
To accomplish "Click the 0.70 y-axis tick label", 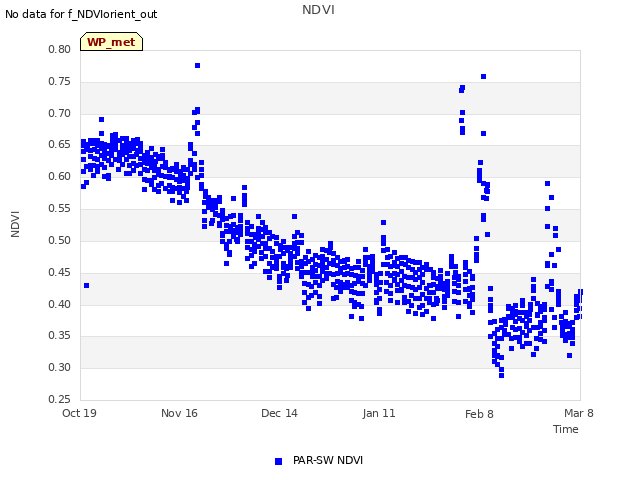I will [60, 113].
